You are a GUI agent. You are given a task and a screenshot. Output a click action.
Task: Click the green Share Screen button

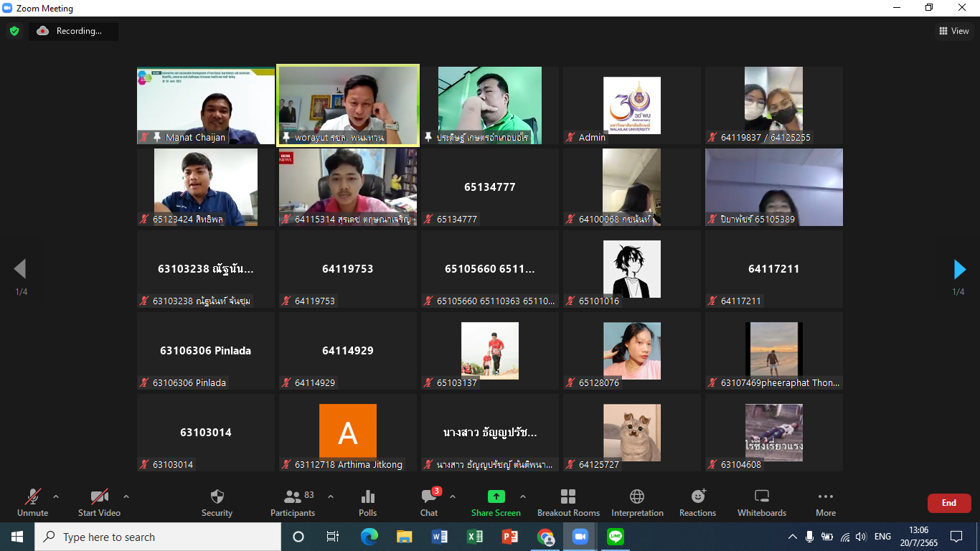496,502
